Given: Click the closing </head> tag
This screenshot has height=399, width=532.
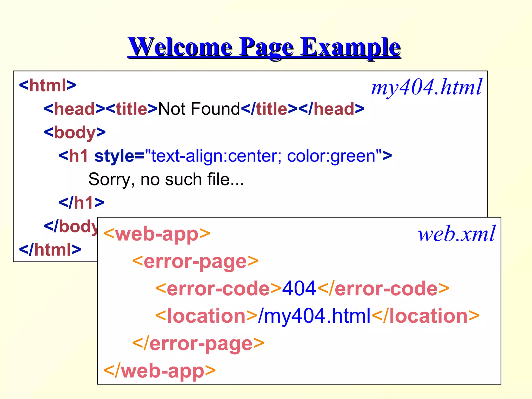Looking at the screenshot, I should click(x=331, y=109).
